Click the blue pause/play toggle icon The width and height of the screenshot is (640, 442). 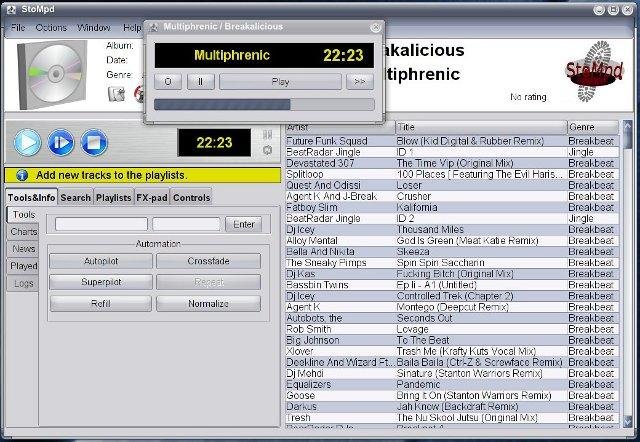(61, 142)
